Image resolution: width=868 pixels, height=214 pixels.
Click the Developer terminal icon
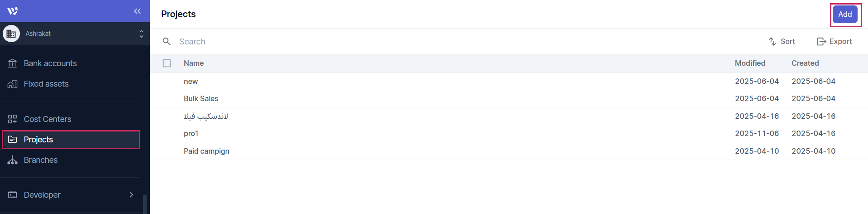(12, 195)
